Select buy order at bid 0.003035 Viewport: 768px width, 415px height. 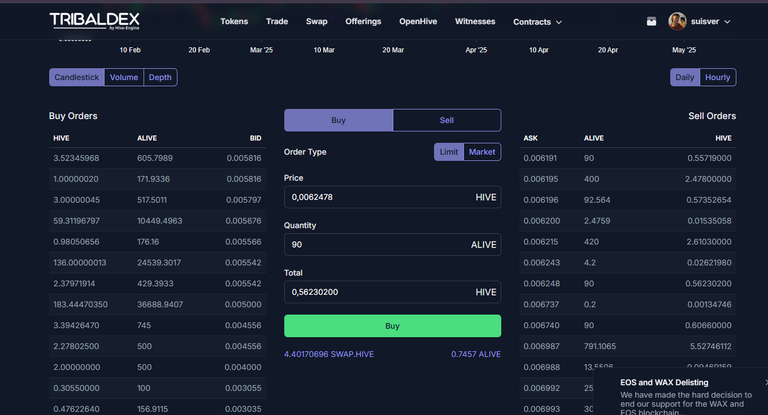[x=157, y=409]
